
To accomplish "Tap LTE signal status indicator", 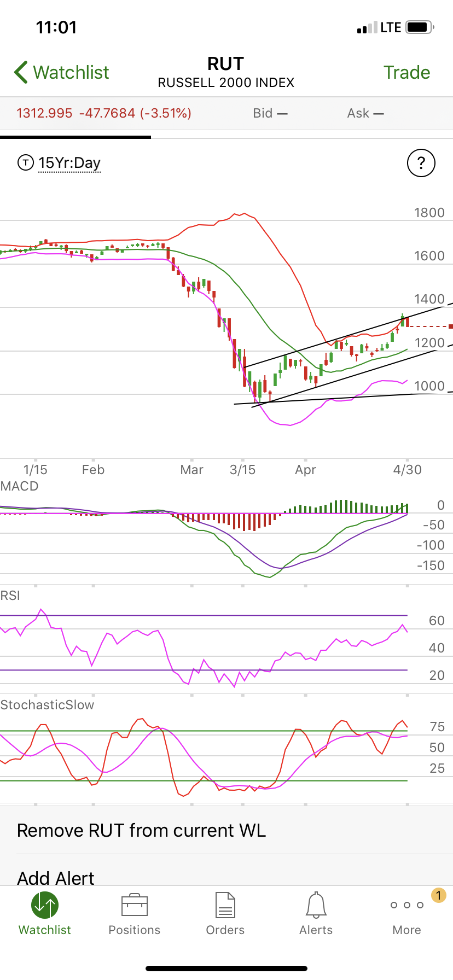I will coord(391,27).
